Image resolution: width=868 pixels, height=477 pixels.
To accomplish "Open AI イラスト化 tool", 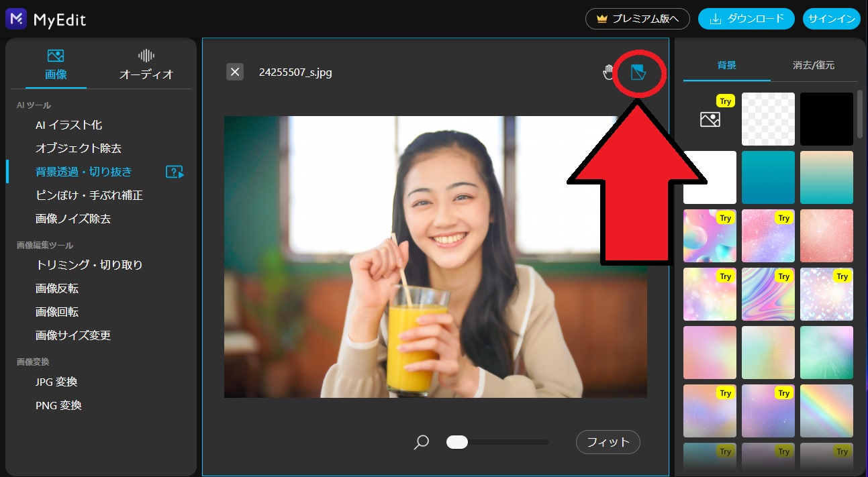I will pyautogui.click(x=69, y=125).
